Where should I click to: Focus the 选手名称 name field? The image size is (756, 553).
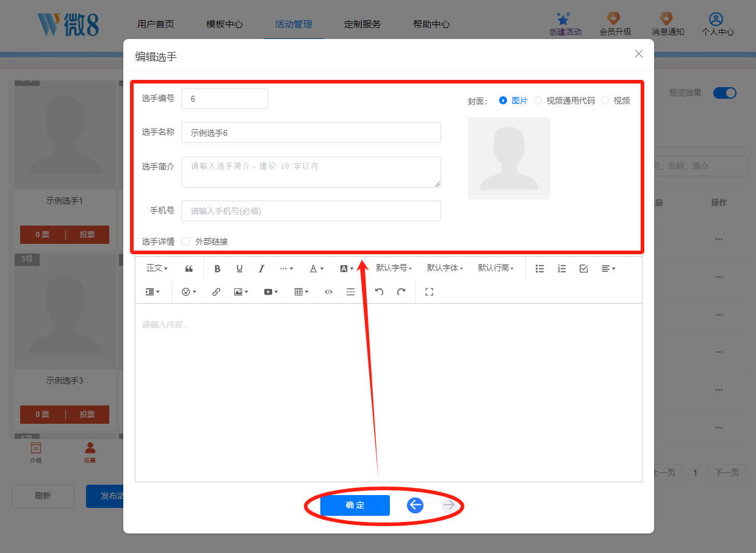pyautogui.click(x=311, y=132)
